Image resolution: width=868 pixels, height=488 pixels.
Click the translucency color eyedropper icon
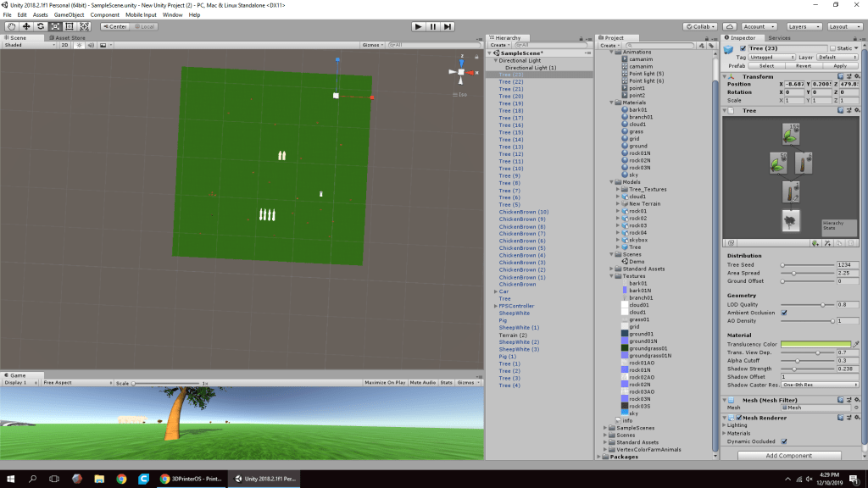pyautogui.click(x=856, y=344)
